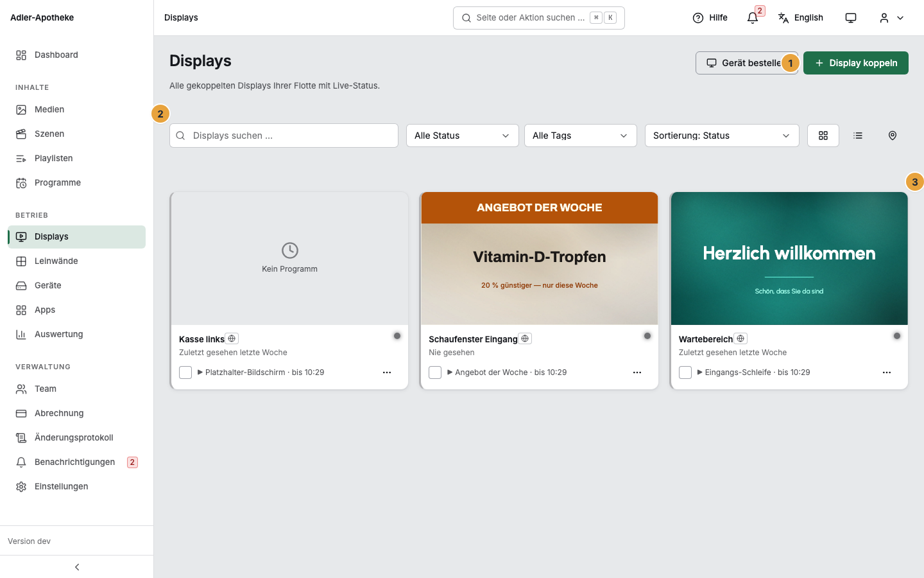The image size is (924, 578).
Task: Open more options for Kasse links
Action: (x=387, y=372)
